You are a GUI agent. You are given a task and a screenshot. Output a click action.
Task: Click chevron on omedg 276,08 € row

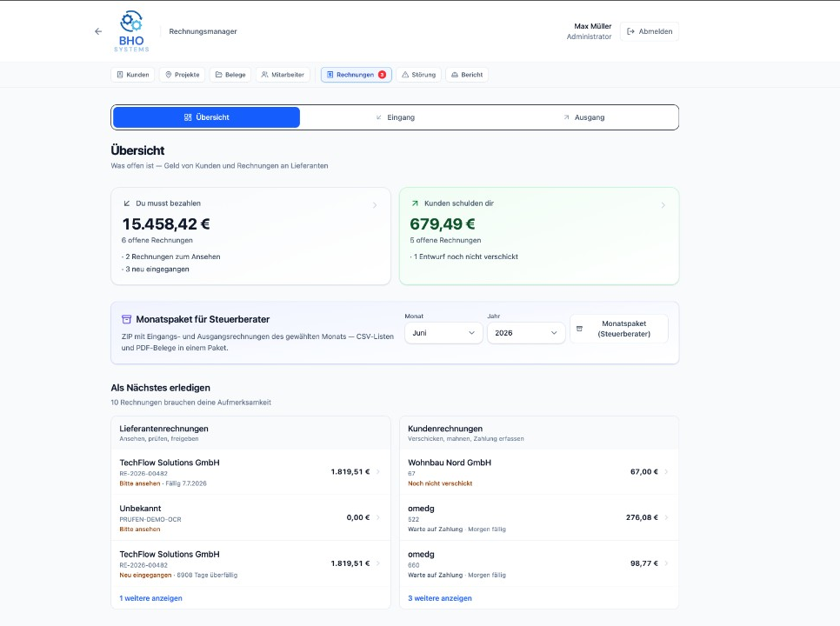click(x=666, y=518)
